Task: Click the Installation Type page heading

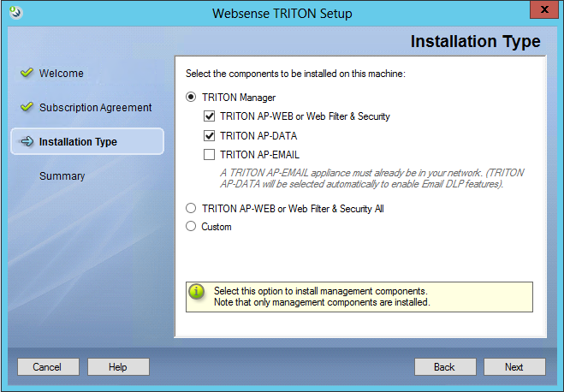Action: [x=476, y=41]
